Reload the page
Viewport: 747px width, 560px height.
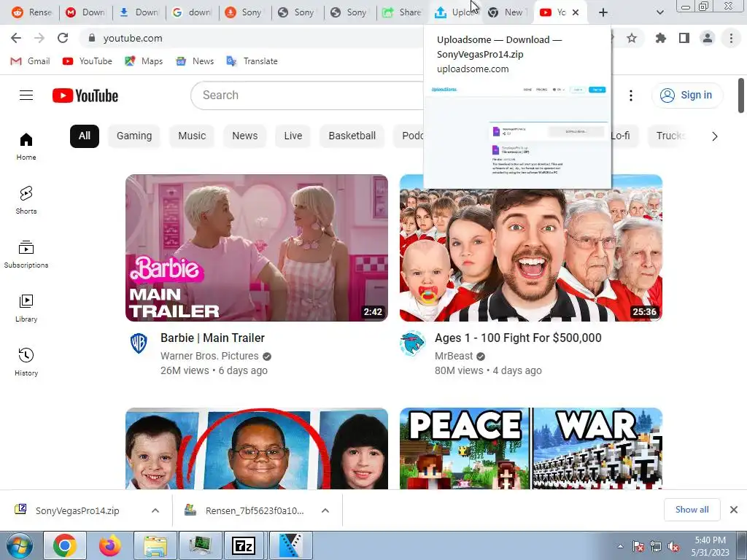(63, 38)
